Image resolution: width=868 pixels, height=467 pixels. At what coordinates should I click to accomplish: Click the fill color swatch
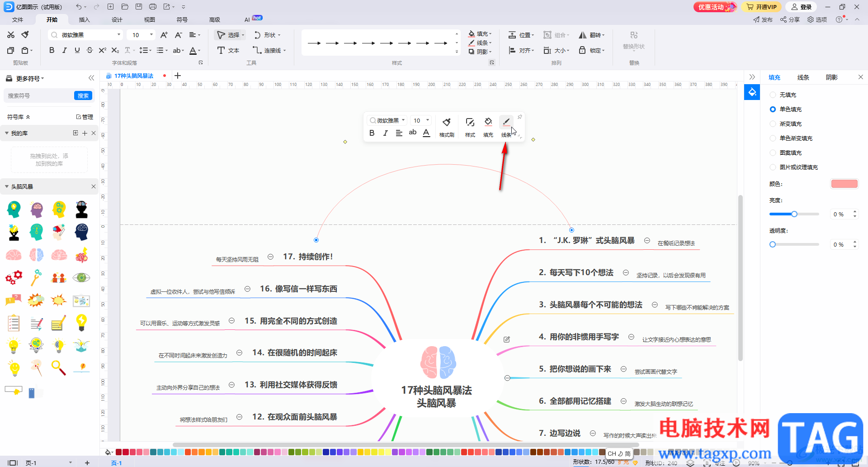pos(844,184)
